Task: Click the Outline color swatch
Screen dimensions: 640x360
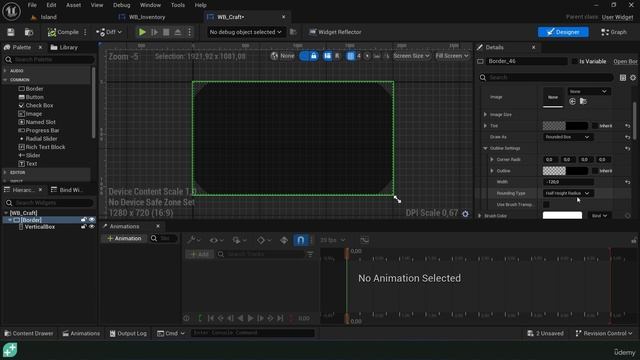Action: click(565, 171)
